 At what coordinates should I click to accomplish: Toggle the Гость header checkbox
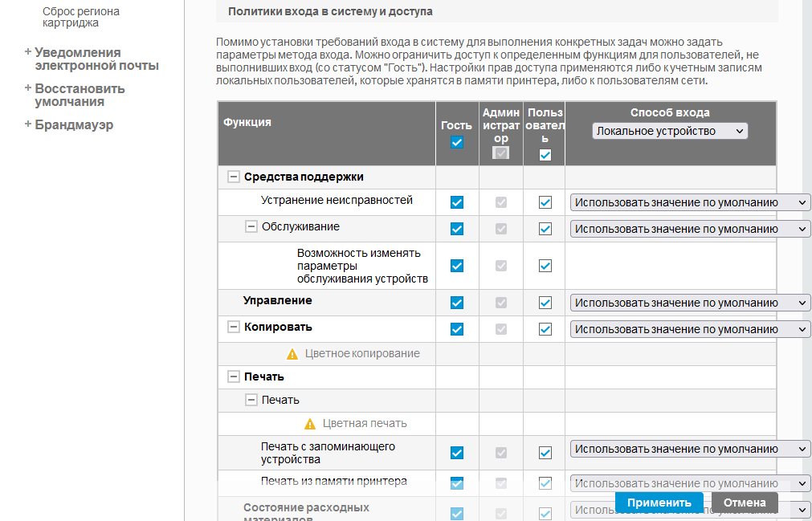coord(457,143)
